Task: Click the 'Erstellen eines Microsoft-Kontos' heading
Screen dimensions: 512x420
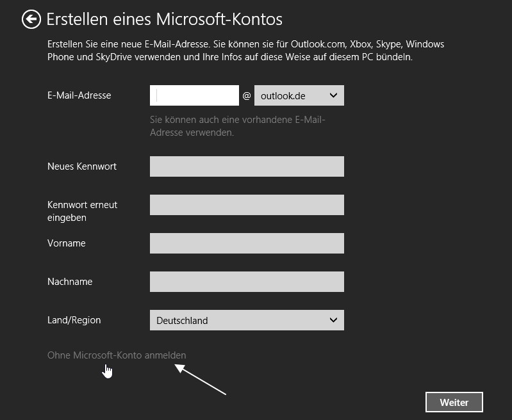Action: pos(164,19)
